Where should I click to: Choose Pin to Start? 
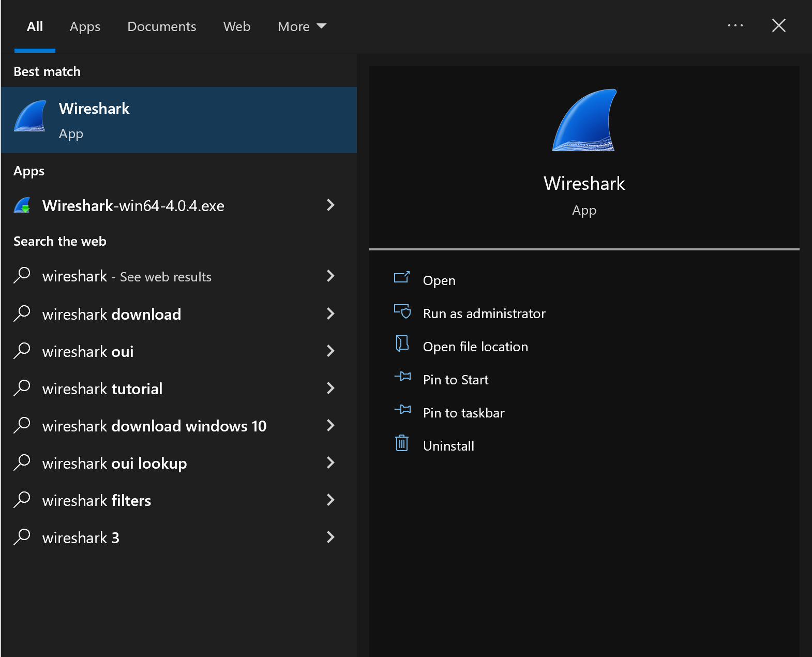tap(456, 380)
